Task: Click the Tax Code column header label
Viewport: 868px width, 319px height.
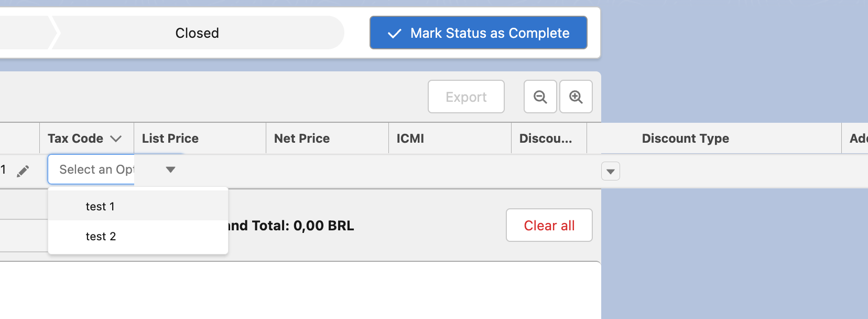Action: tap(75, 139)
